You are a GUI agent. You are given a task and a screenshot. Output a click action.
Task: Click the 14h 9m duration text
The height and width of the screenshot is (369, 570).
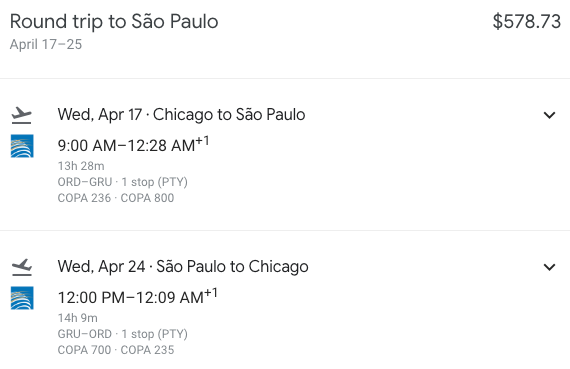coord(77,318)
